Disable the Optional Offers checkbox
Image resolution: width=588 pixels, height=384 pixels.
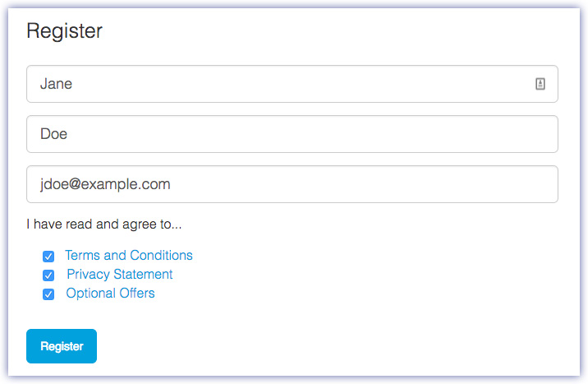(x=48, y=294)
